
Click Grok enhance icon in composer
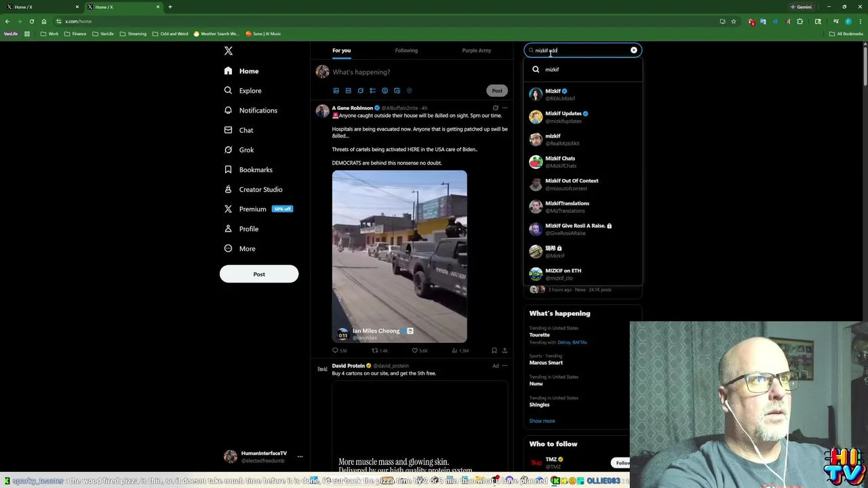pos(360,91)
